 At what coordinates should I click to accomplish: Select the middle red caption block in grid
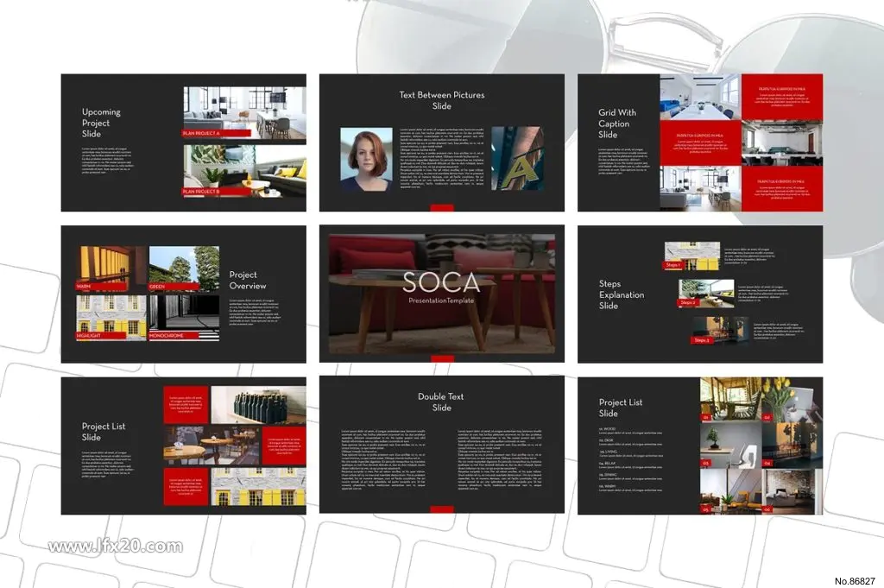point(700,142)
